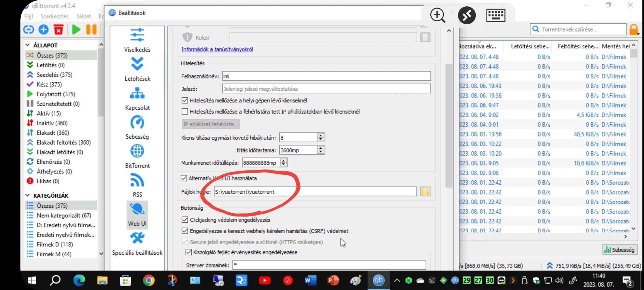
Task: Click the qBittorrent taskbar icon
Action: point(379,280)
